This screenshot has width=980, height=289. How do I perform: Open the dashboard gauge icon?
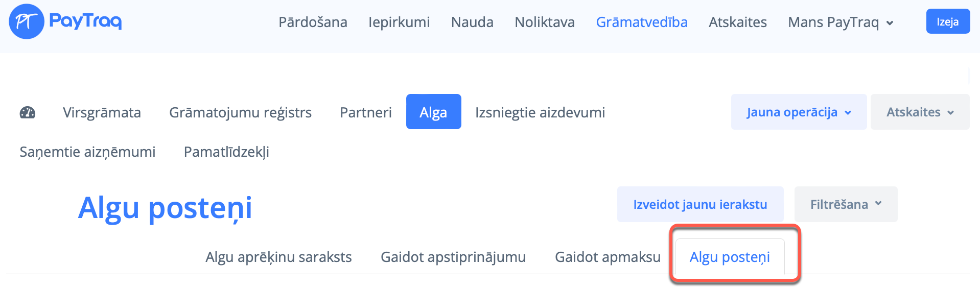coord(28,112)
